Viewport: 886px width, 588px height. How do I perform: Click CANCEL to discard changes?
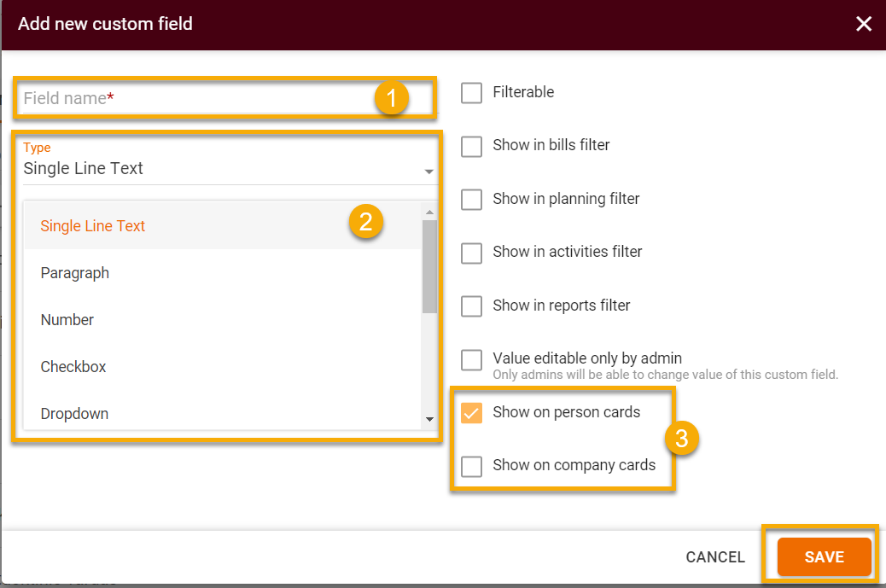(715, 556)
